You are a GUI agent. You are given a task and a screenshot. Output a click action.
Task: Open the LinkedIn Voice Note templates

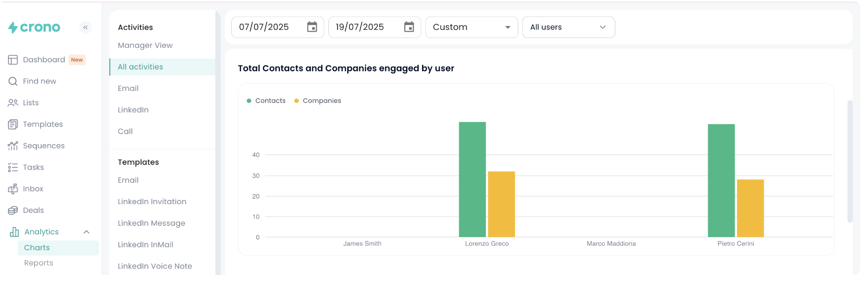(155, 266)
